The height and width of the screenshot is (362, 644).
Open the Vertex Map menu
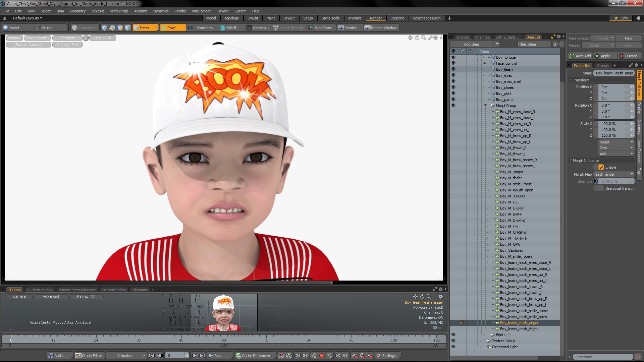119,11
